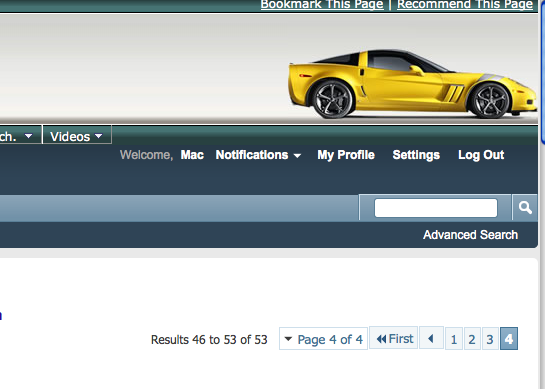The image size is (545, 389).
Task: Expand the menu ending in 'ch.'
Action: pyautogui.click(x=17, y=136)
